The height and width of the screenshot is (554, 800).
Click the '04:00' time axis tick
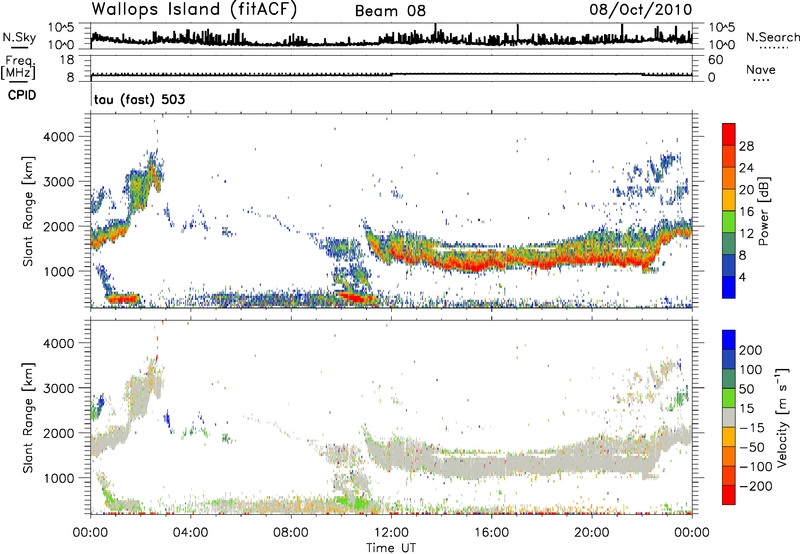pos(191,533)
